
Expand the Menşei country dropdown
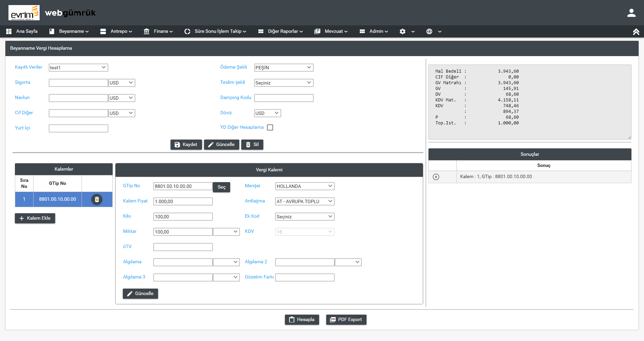tap(305, 186)
